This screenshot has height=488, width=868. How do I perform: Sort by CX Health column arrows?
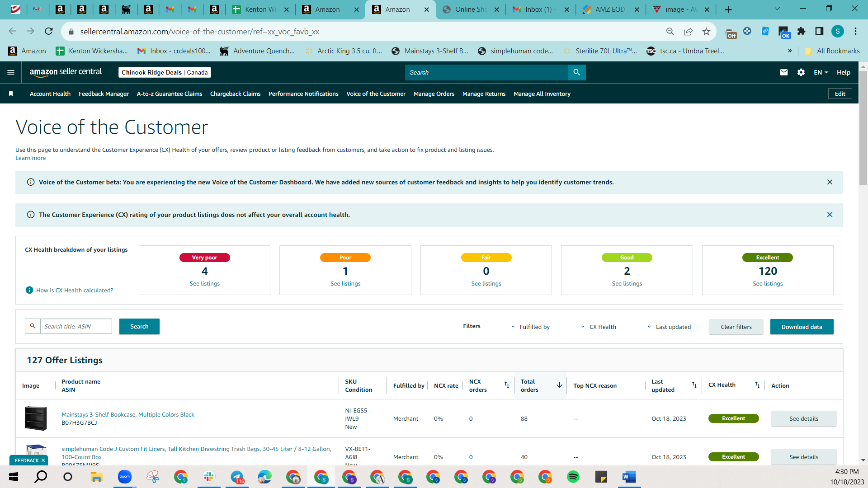(x=757, y=385)
